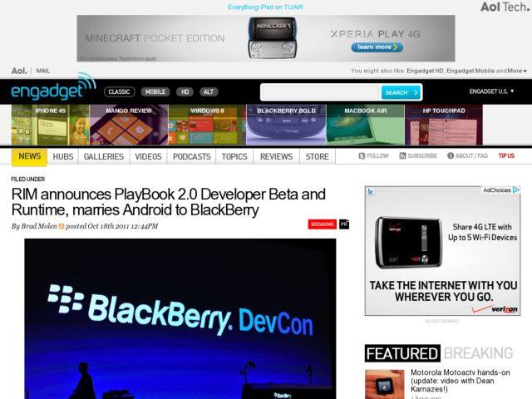Toggle the HD view mode
The height and width of the screenshot is (399, 532).
coord(185,91)
